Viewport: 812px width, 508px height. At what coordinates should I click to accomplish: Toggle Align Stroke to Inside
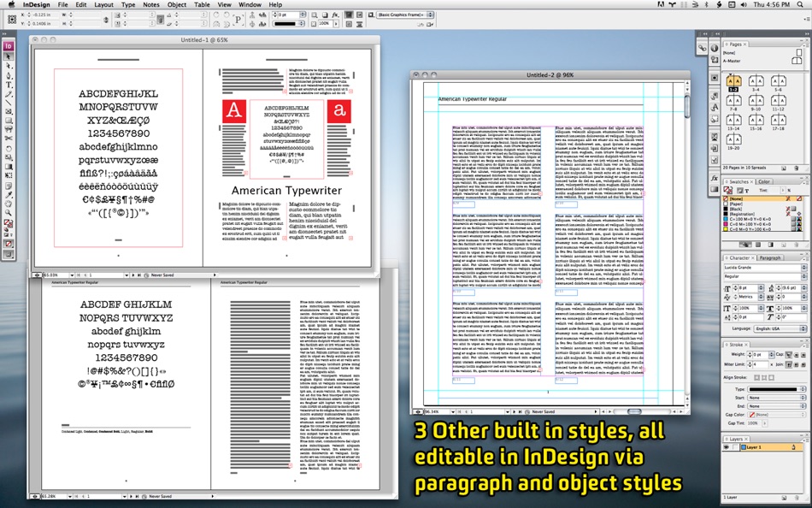click(764, 377)
